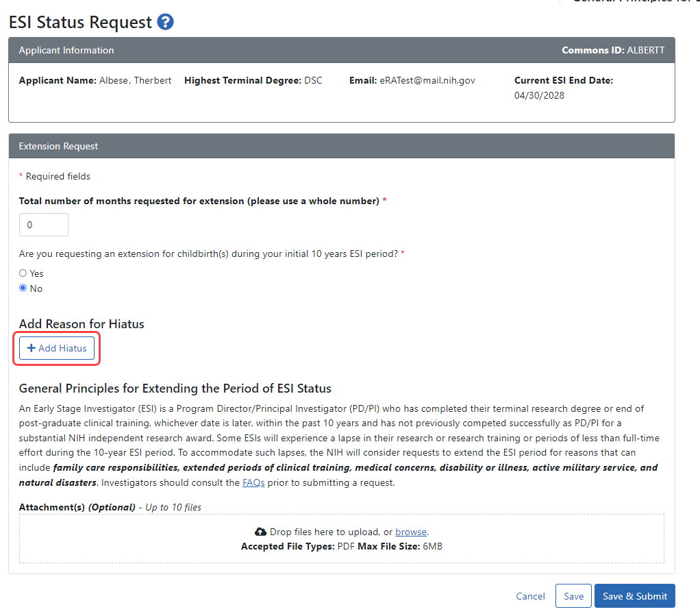Click inside the months requested input field
700x616 pixels.
pos(43,224)
